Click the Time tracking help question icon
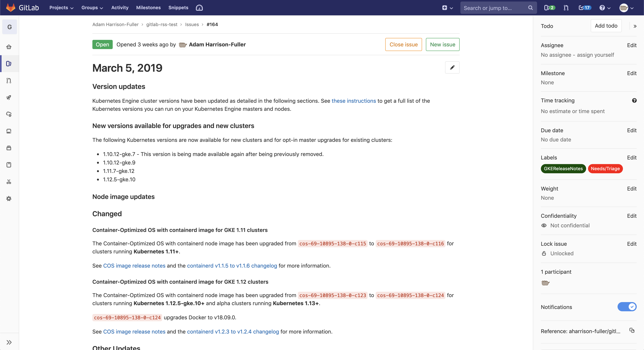 click(634, 100)
